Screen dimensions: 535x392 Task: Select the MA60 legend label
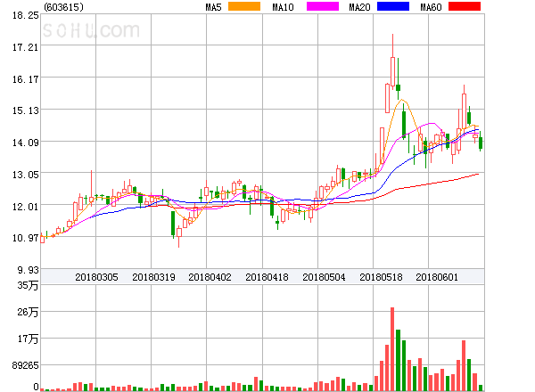431,7
